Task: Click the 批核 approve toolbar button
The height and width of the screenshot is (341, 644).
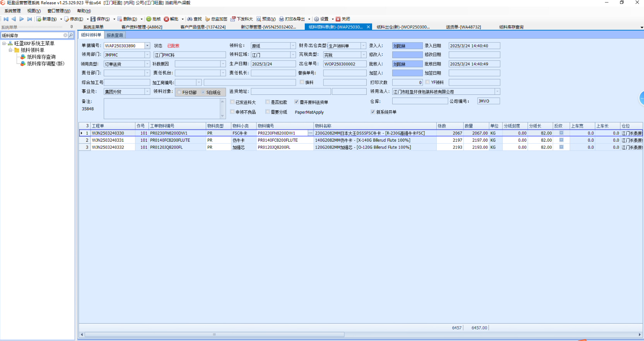Action: (154, 19)
